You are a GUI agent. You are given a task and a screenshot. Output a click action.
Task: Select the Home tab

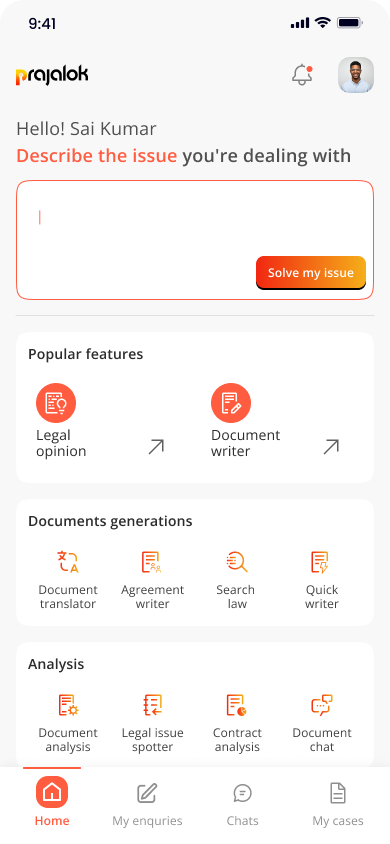click(52, 802)
